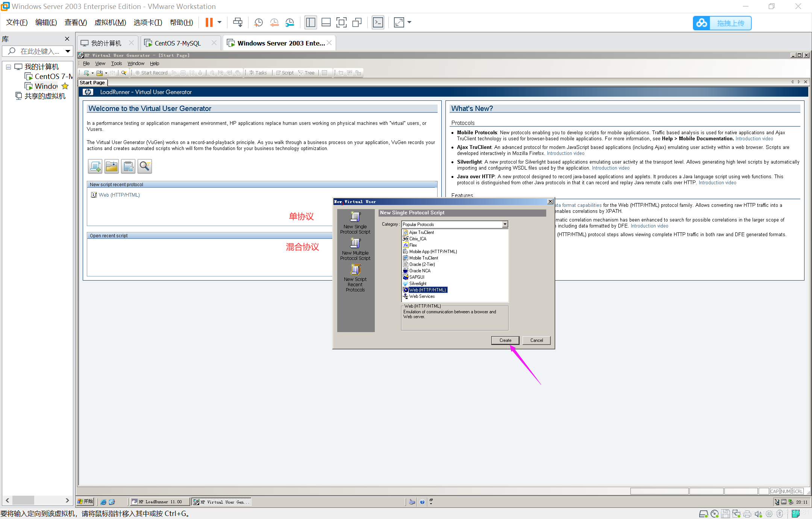Image resolution: width=812 pixels, height=519 pixels.
Task: Click the Open Script folder toolbar icon
Action: (x=100, y=73)
